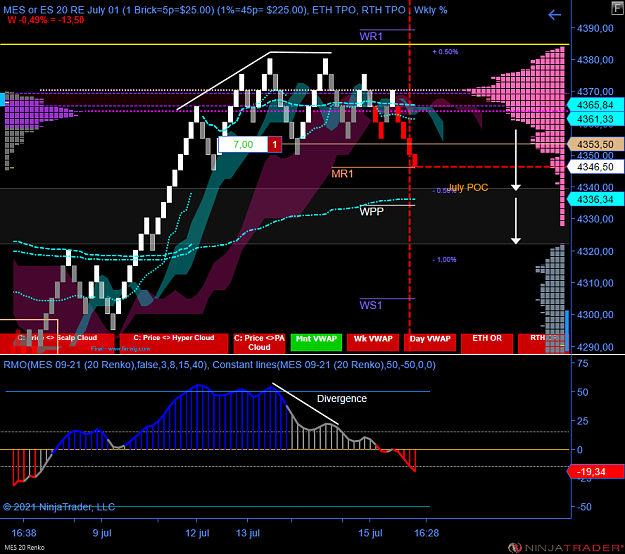The image size is (625, 554).
Task: Click the 15 jul date axis label
Action: pos(370,533)
